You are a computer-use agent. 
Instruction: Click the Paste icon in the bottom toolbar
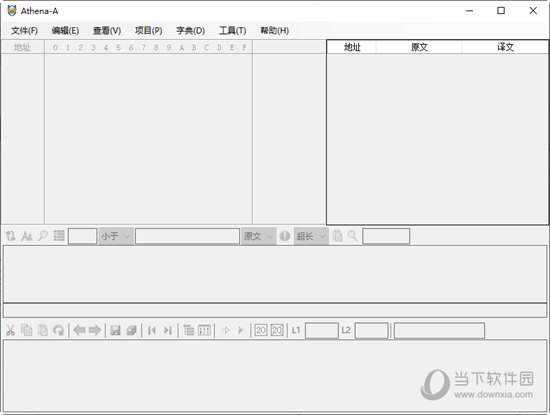click(43, 330)
